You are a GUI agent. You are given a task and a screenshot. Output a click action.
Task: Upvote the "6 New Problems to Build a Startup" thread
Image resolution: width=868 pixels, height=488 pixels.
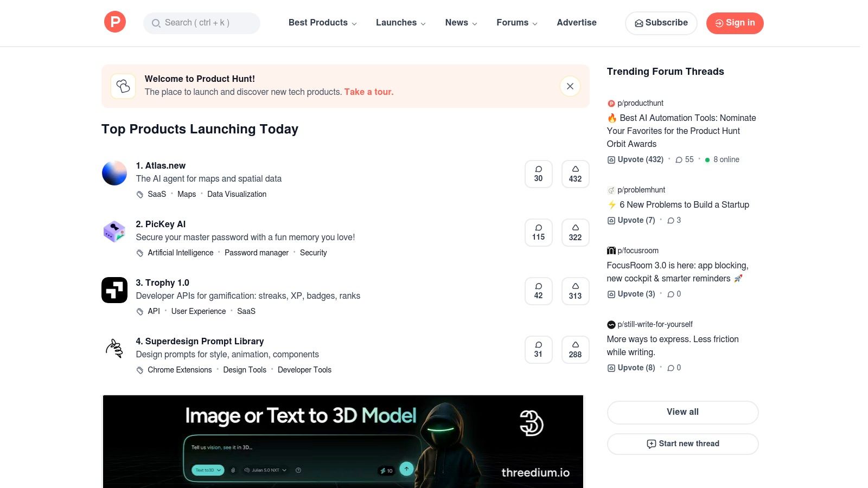click(631, 220)
